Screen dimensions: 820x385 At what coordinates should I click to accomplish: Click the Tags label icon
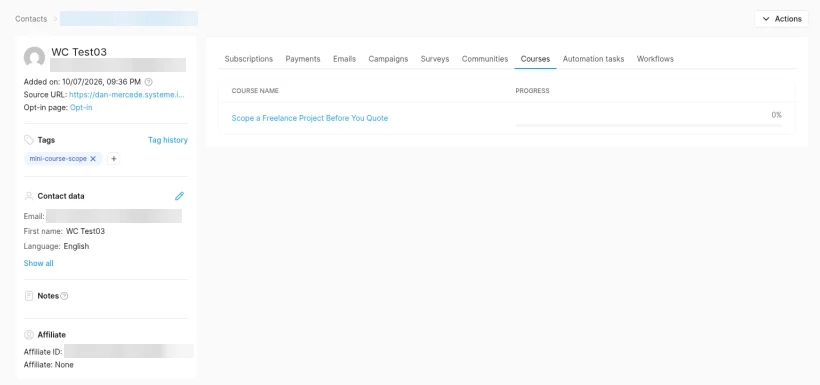click(29, 140)
